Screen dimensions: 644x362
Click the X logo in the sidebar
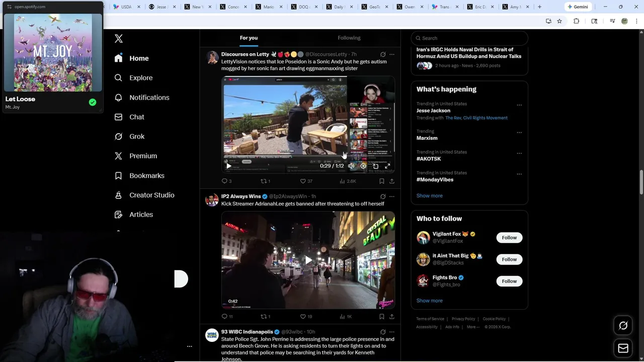click(119, 39)
